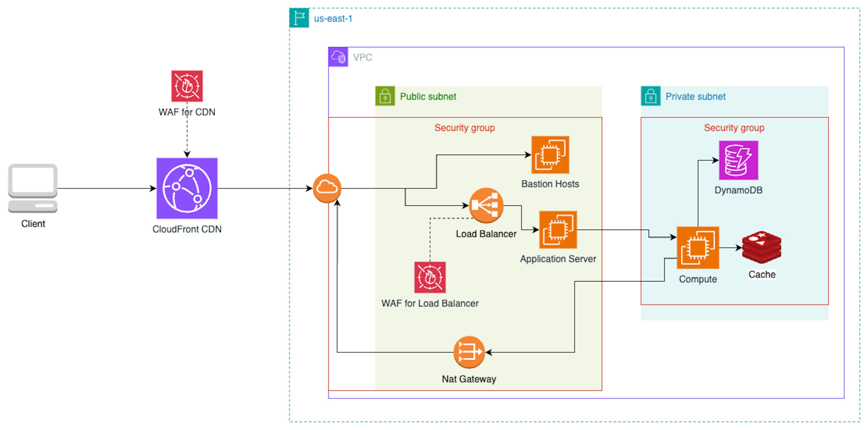Select 'Security group' label in private subnet
Screen dimensions: 868x430
[x=734, y=128]
